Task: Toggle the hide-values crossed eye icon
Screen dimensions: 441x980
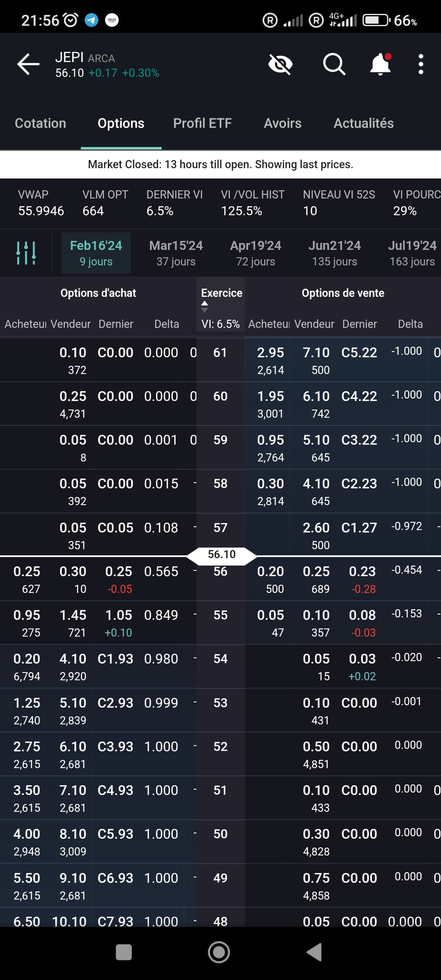Action: click(280, 64)
